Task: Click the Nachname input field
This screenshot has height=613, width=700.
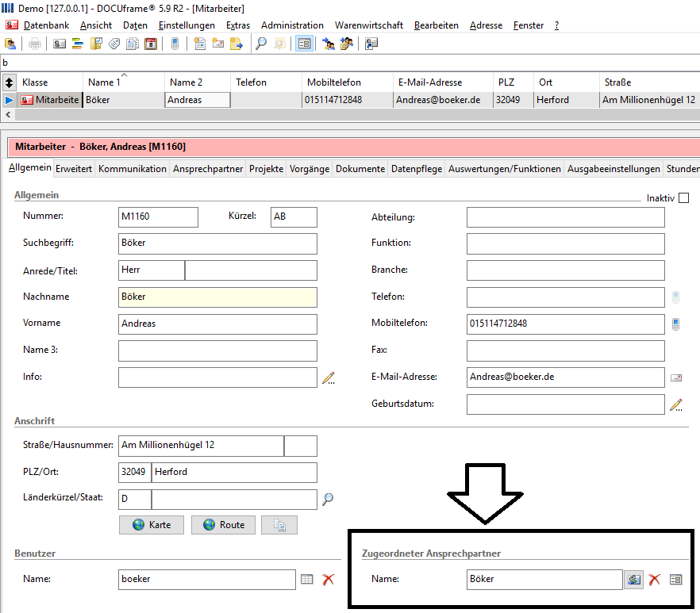Action: click(x=217, y=297)
